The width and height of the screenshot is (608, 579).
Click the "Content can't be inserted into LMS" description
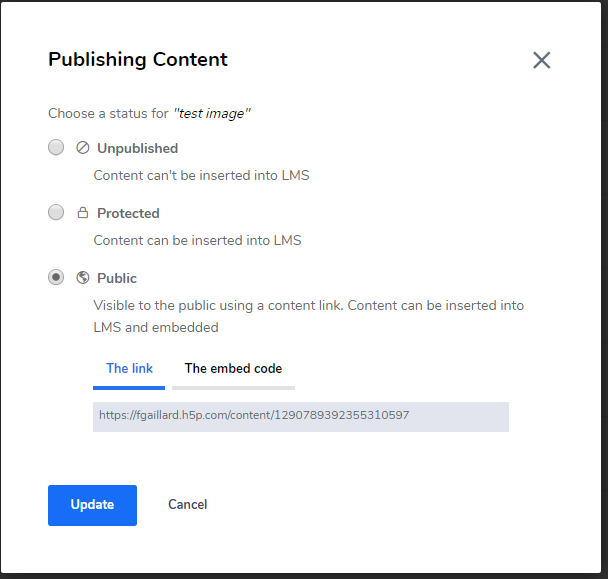click(201, 175)
